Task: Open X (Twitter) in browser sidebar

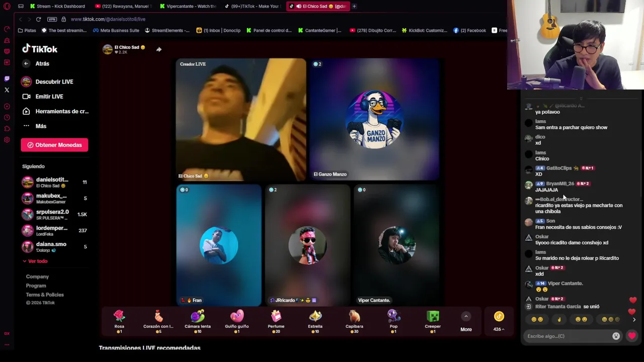Action: [7, 90]
